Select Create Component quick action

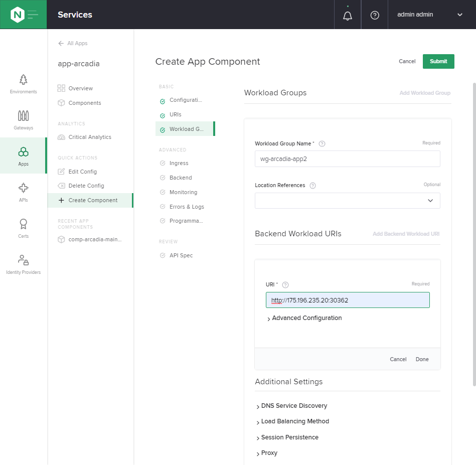(x=90, y=200)
